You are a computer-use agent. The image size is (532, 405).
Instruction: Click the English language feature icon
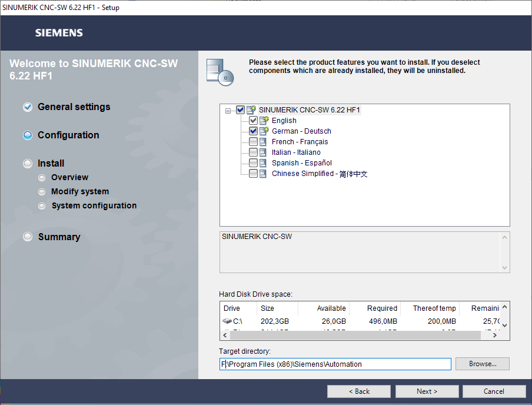264,121
